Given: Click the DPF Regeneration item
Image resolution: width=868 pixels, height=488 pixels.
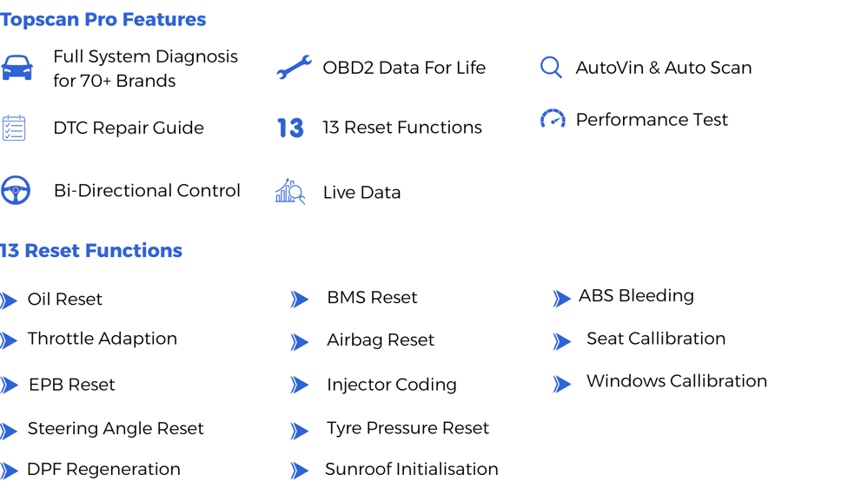Looking at the screenshot, I should (103, 469).
